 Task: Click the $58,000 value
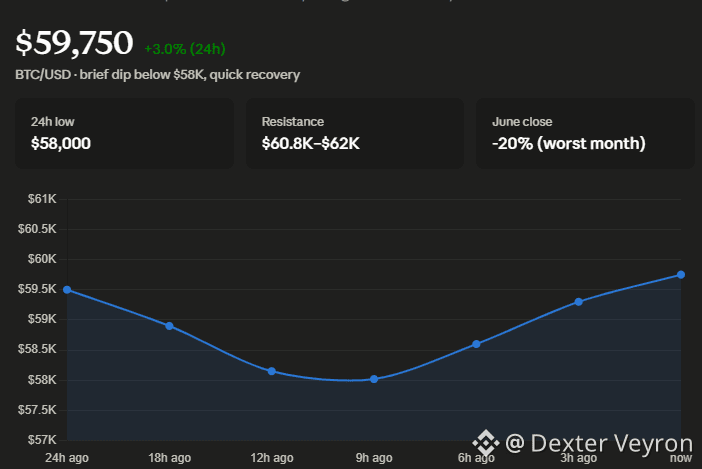click(x=61, y=143)
